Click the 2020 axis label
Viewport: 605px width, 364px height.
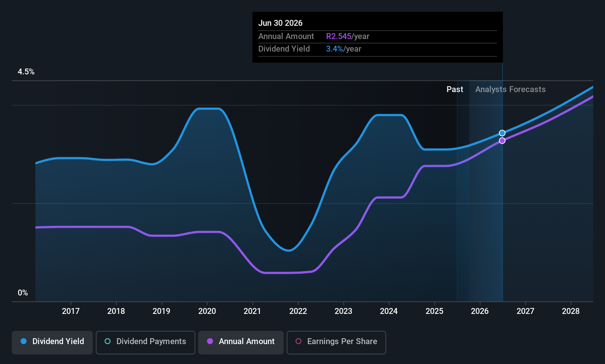[x=207, y=311]
